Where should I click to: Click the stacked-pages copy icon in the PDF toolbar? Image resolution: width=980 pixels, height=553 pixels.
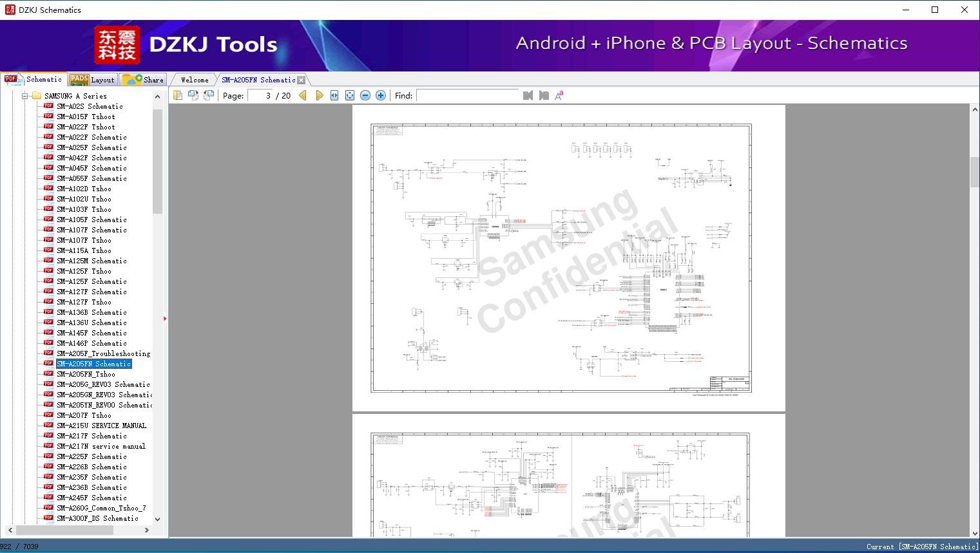(x=177, y=95)
